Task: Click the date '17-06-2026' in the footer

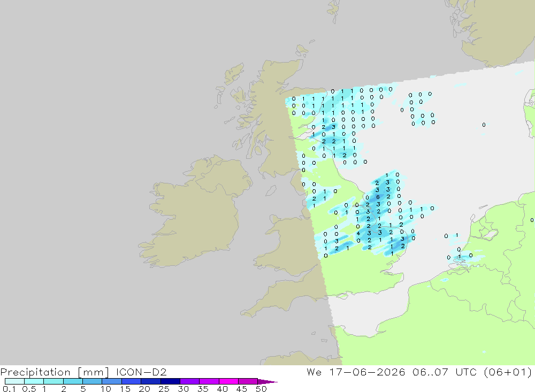Action: (x=367, y=372)
